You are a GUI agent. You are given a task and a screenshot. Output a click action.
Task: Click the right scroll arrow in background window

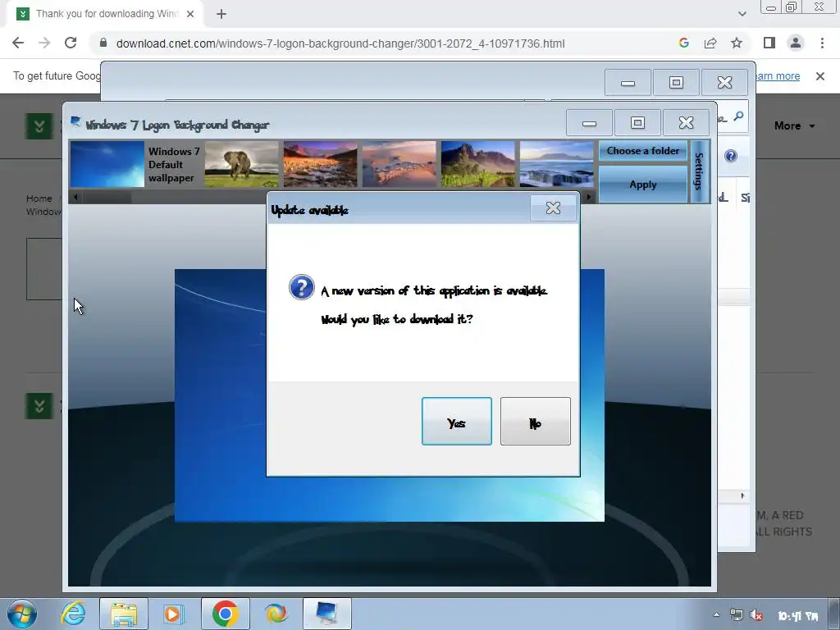(742, 495)
